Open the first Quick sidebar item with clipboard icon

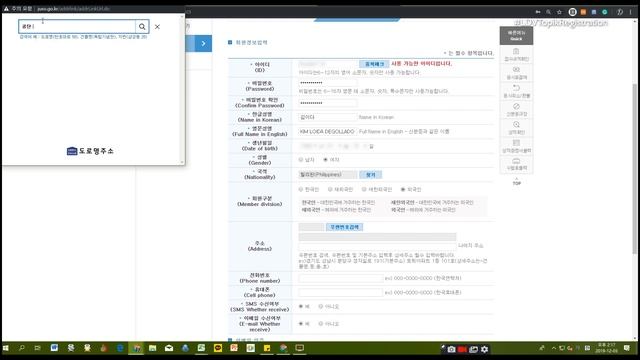516,55
